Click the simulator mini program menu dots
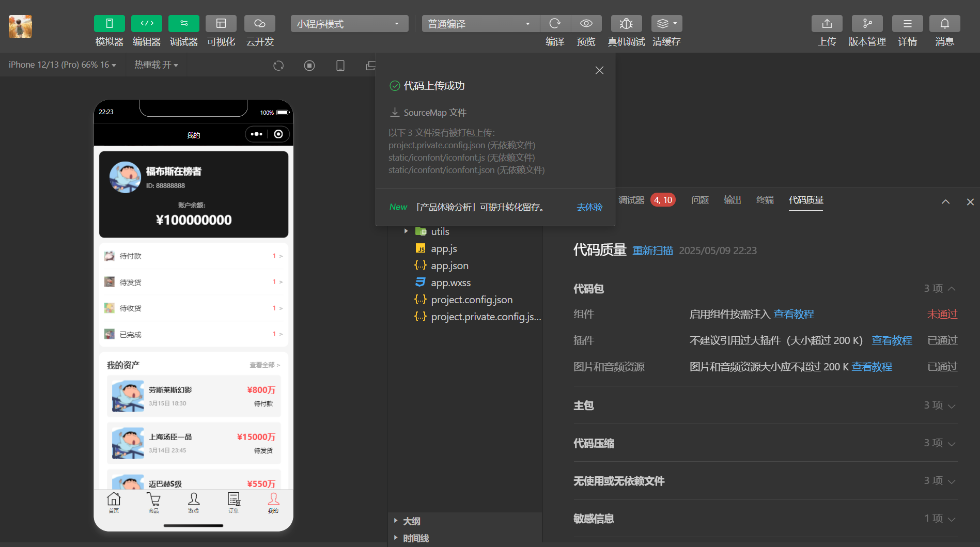 pos(257,134)
